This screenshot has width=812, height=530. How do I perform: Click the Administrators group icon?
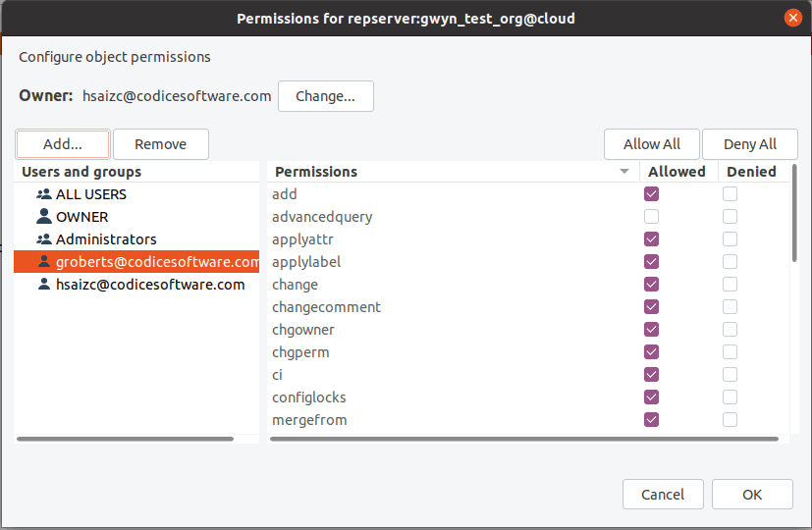pos(44,239)
